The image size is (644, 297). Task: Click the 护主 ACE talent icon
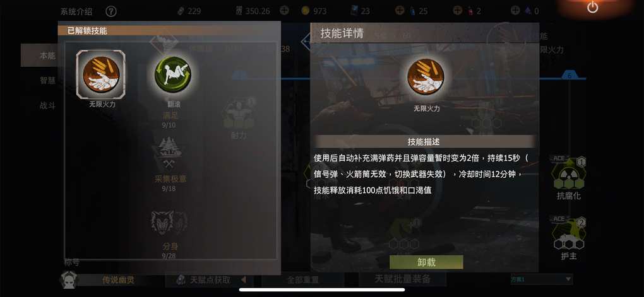(x=569, y=233)
